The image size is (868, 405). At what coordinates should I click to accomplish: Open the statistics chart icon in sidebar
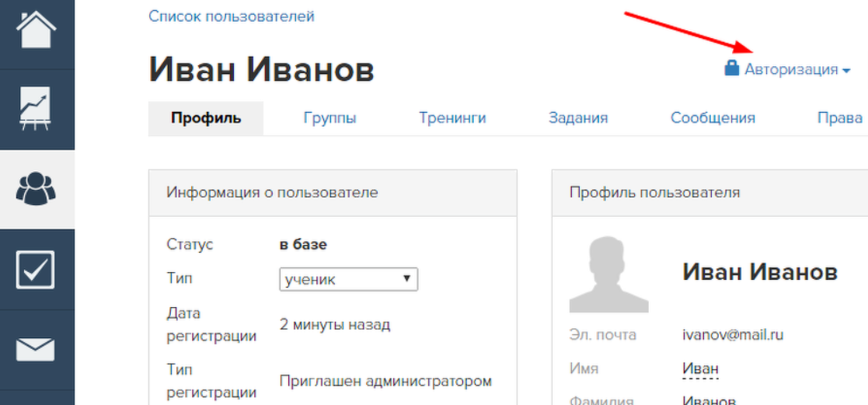(x=34, y=109)
